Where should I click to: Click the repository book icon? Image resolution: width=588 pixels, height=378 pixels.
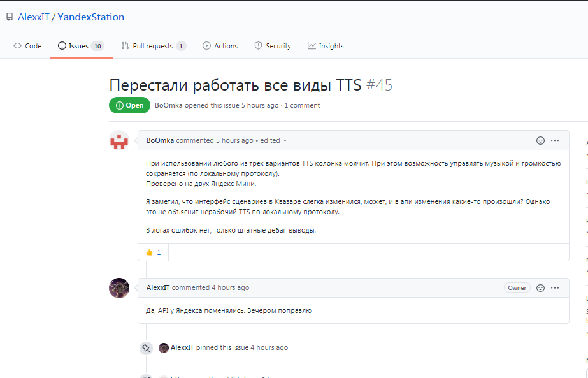(x=10, y=17)
